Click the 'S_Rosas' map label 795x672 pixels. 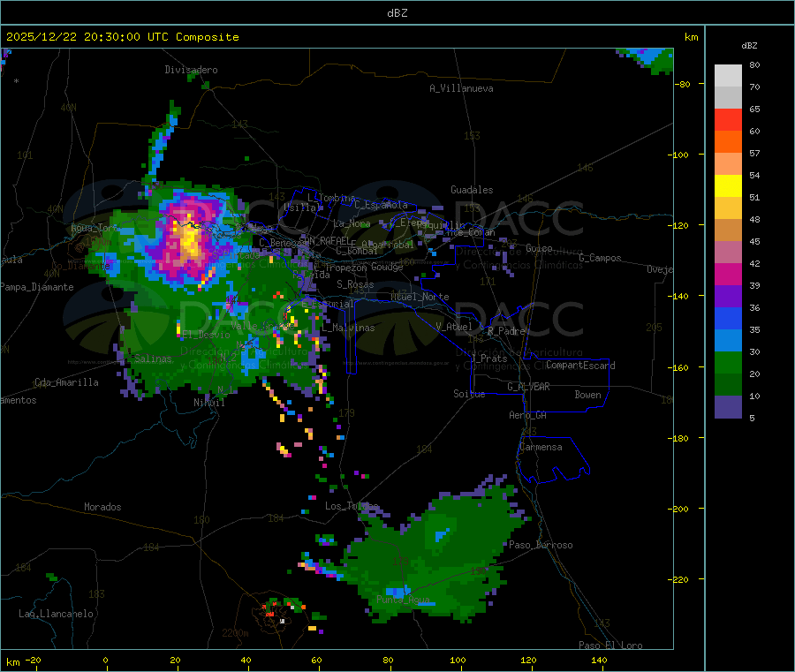click(x=355, y=284)
